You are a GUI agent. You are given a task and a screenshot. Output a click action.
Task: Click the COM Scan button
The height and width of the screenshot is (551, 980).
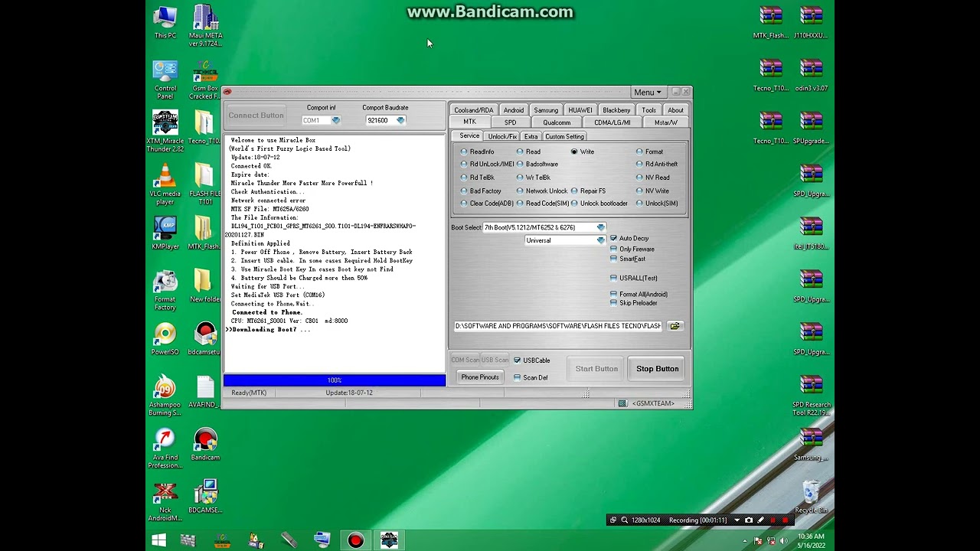pos(465,360)
